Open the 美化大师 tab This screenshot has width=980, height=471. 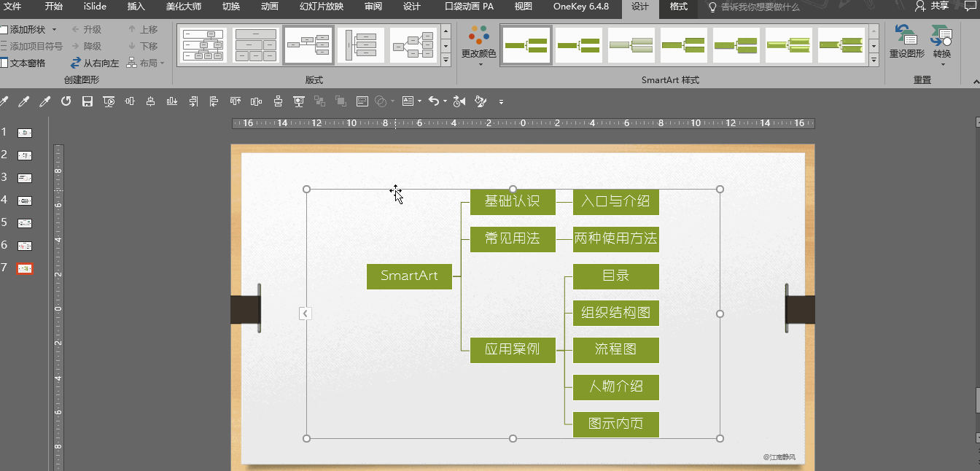tap(183, 7)
